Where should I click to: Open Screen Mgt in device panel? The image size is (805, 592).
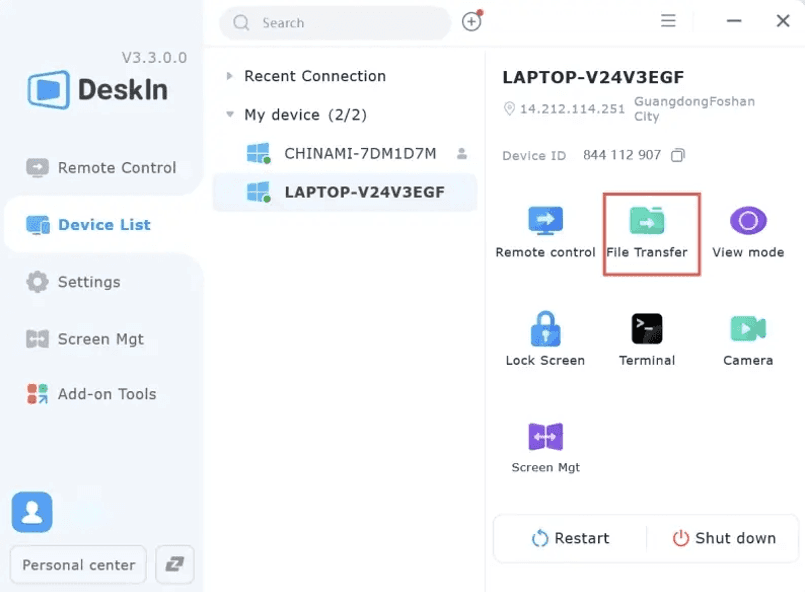545,447
